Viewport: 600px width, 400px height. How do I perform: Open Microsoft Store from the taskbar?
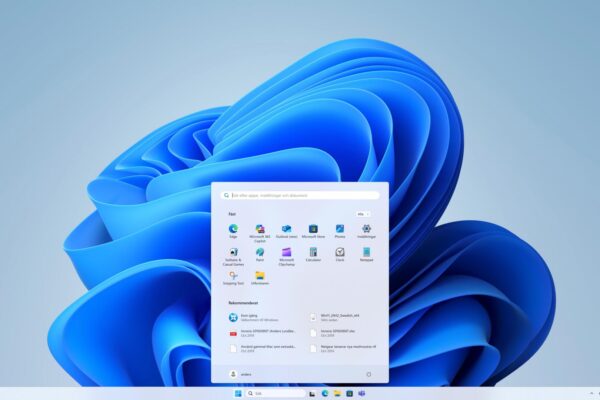[x=349, y=393]
